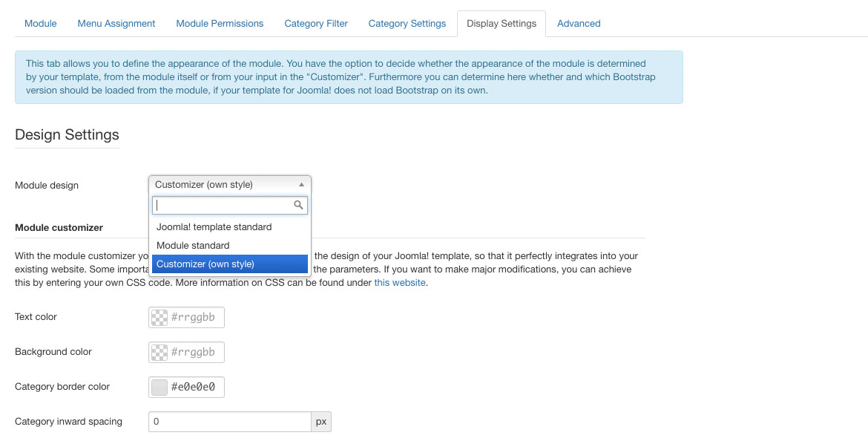The height and width of the screenshot is (441, 868).
Task: Select 'Joomla! template standard' option
Action: [214, 227]
